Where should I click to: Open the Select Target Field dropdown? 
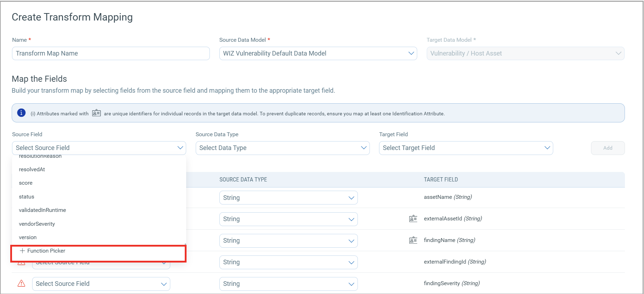click(466, 148)
